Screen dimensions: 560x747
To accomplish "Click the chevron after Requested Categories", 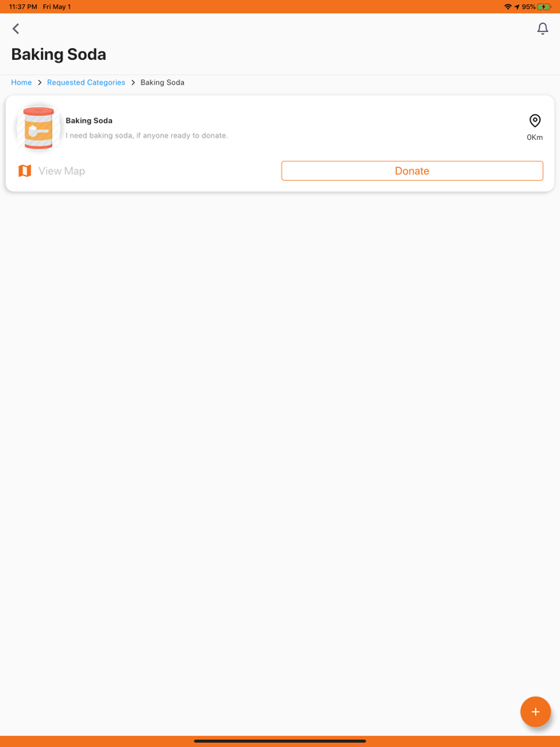I will tap(133, 82).
